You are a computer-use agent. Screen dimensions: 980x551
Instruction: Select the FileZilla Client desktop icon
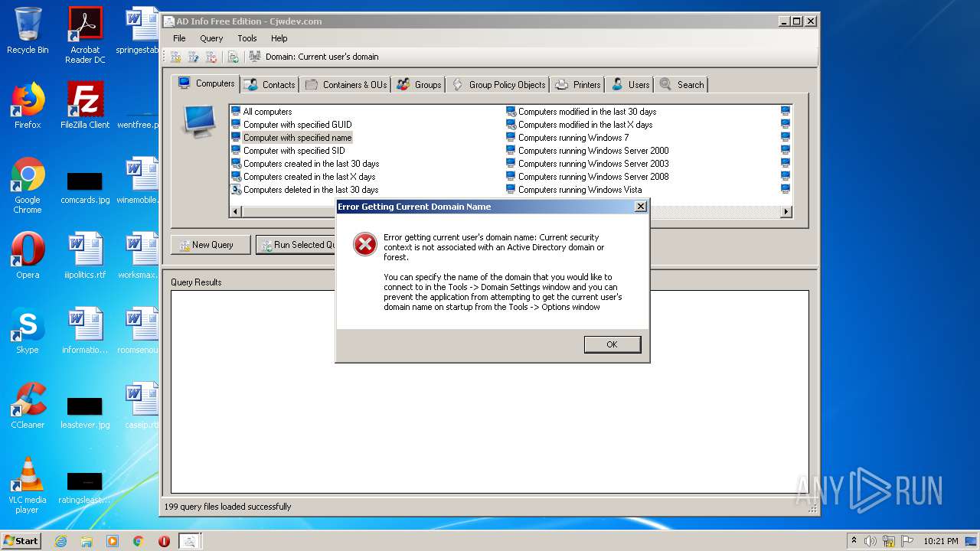pos(85,106)
